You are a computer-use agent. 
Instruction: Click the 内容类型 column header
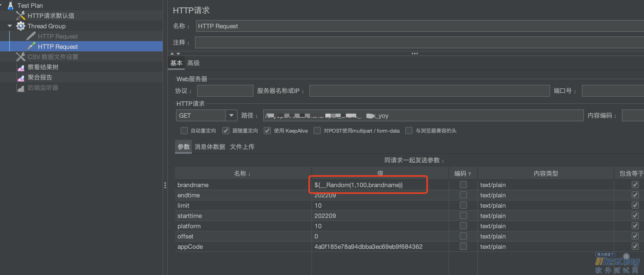(546, 173)
